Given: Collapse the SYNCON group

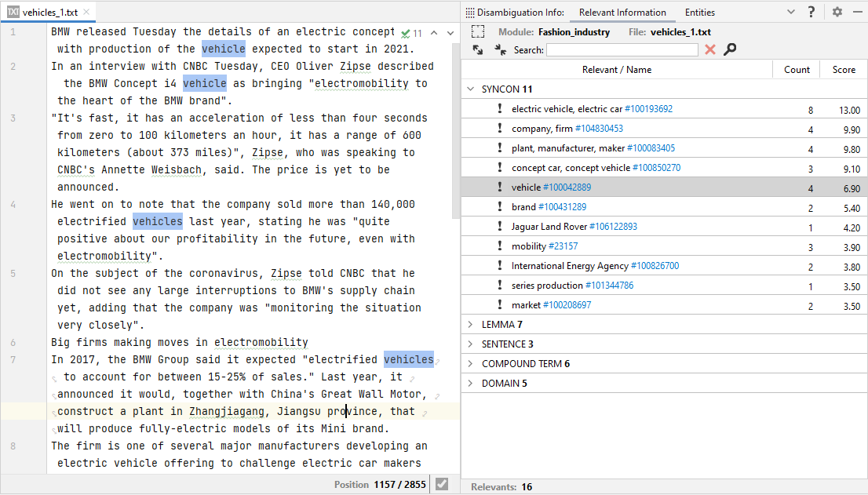Looking at the screenshot, I should coord(471,89).
